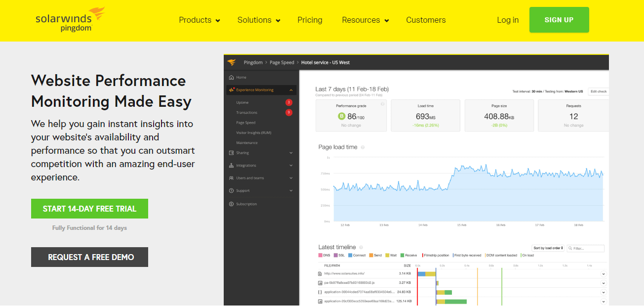Select Transactions in the sidebar
Viewport: 644px width, 307px height.
246,113
